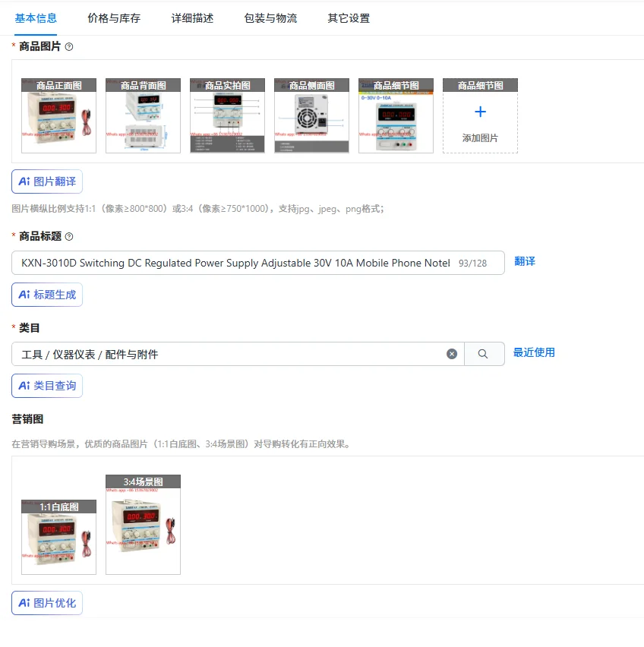Image resolution: width=644 pixels, height=647 pixels.
Task: Click the 翻译 link beside the title
Action: pyautogui.click(x=525, y=261)
